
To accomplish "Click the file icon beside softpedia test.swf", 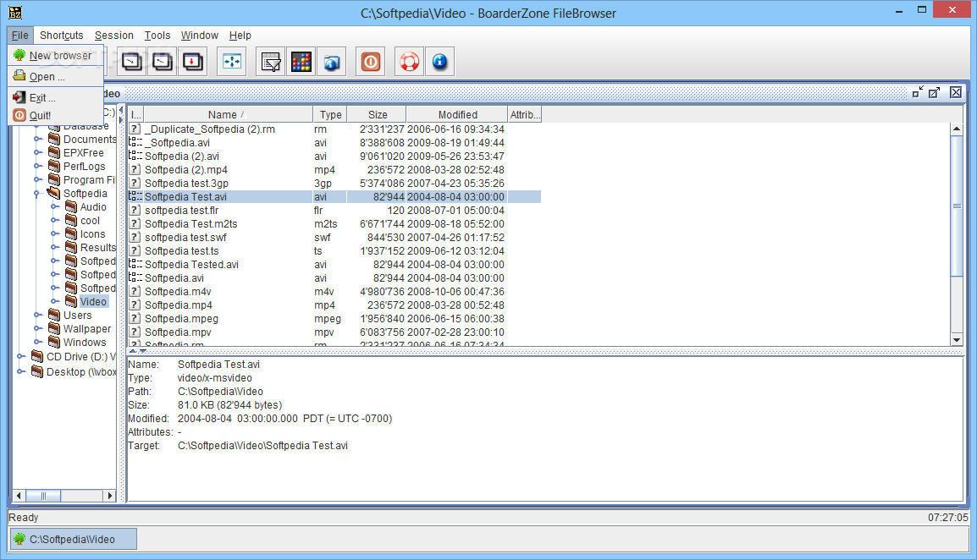I will point(135,238).
